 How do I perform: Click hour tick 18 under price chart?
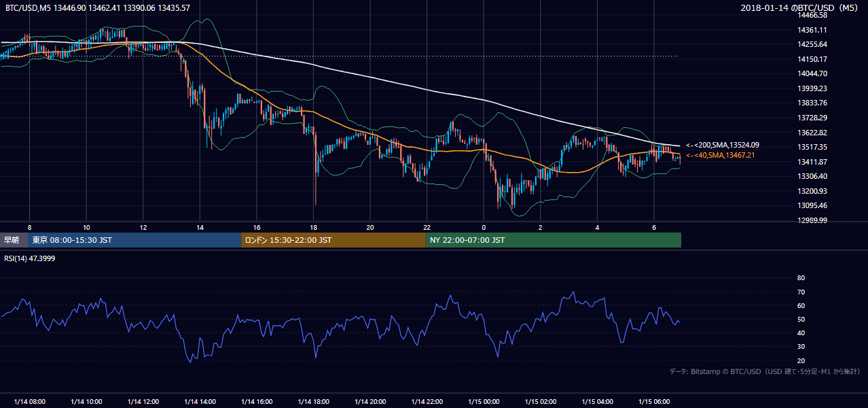point(313,227)
